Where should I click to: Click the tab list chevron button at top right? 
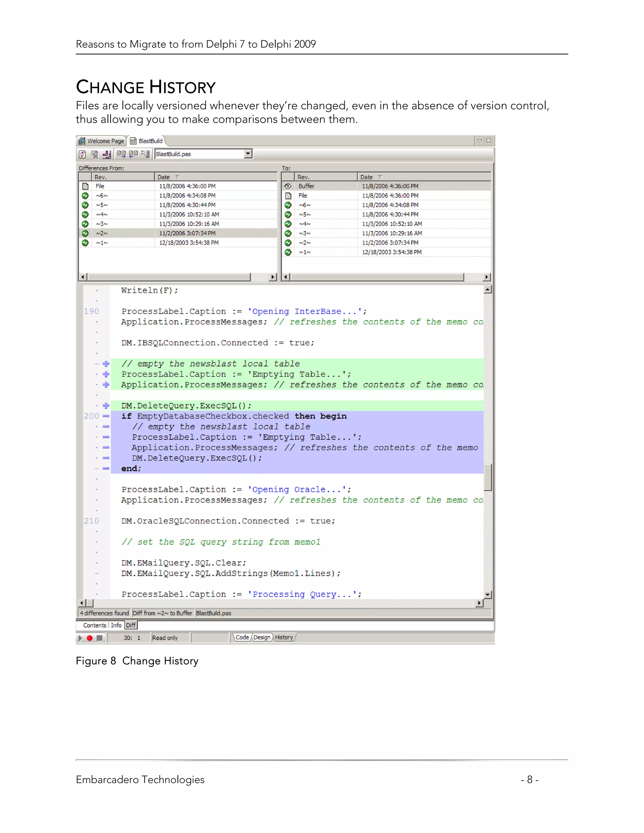pyautogui.click(x=480, y=141)
